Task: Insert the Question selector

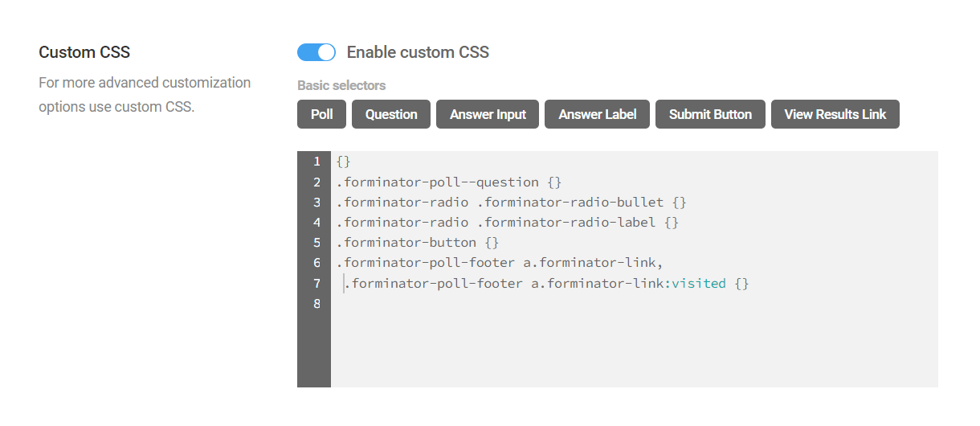Action: (x=391, y=114)
